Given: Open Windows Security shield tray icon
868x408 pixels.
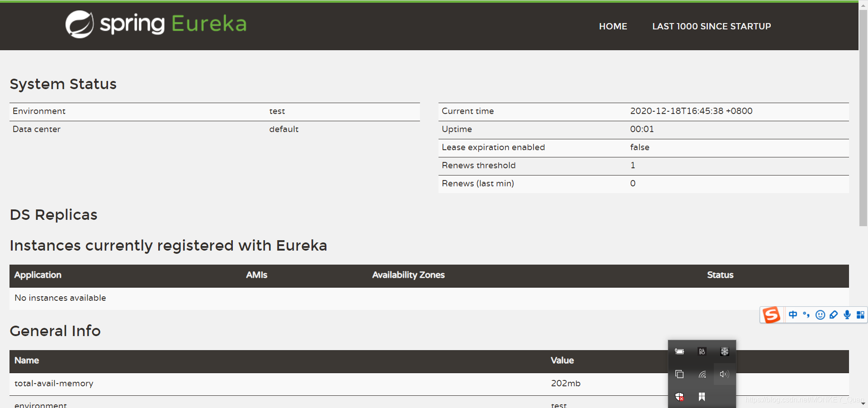Looking at the screenshot, I should pos(679,397).
